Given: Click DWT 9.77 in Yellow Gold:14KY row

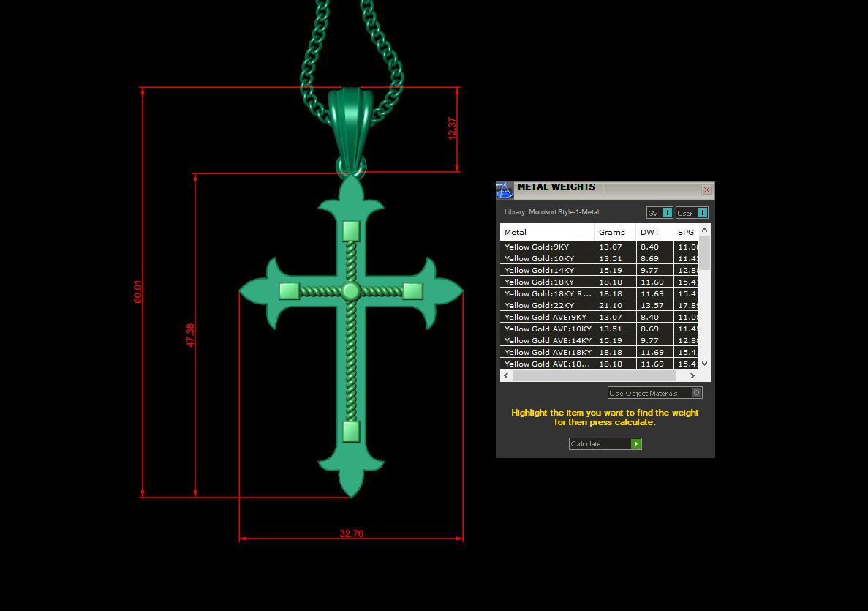Looking at the screenshot, I should point(649,270).
